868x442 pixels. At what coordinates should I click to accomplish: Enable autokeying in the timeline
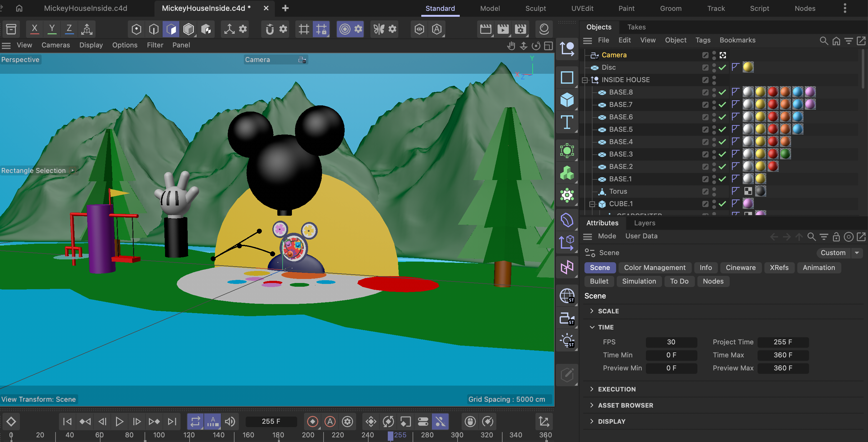[330, 421]
